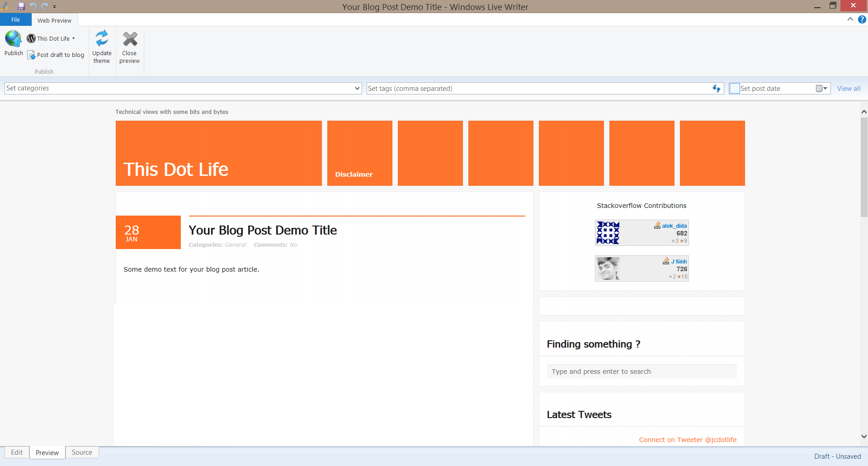Click the Save floppy disk icon

click(21, 6)
